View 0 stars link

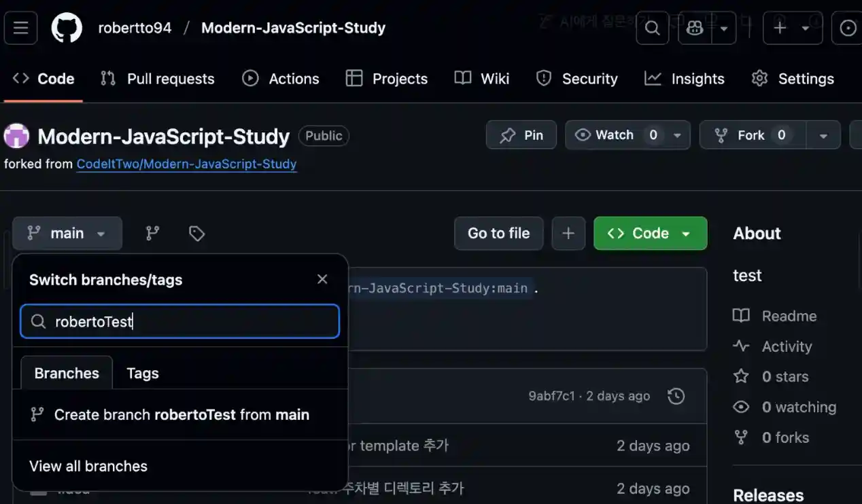[x=771, y=376]
